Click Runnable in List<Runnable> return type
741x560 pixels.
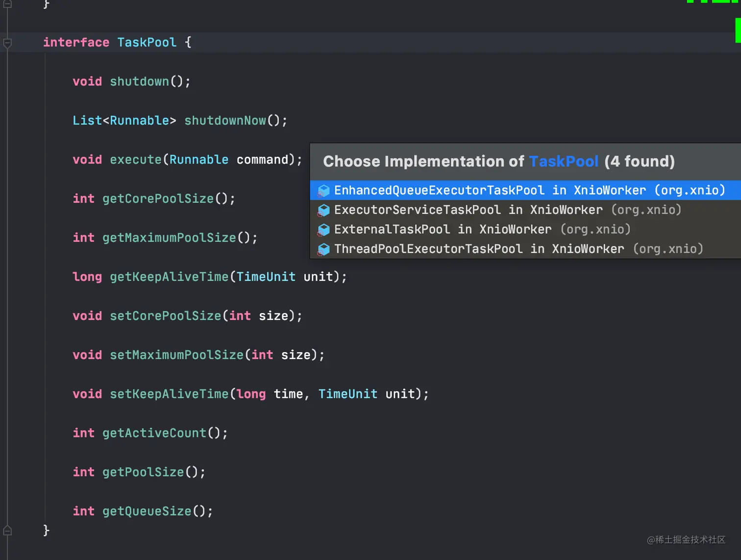pyautogui.click(x=139, y=121)
